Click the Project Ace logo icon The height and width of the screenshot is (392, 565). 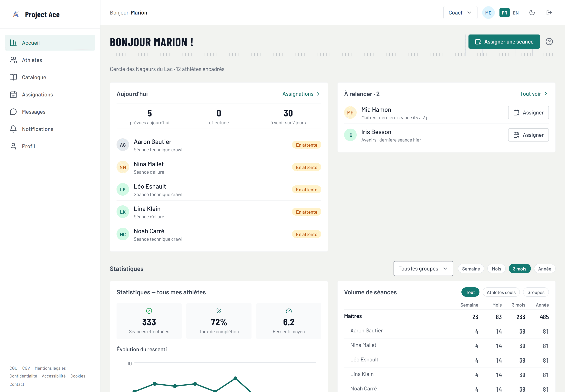[x=16, y=15]
